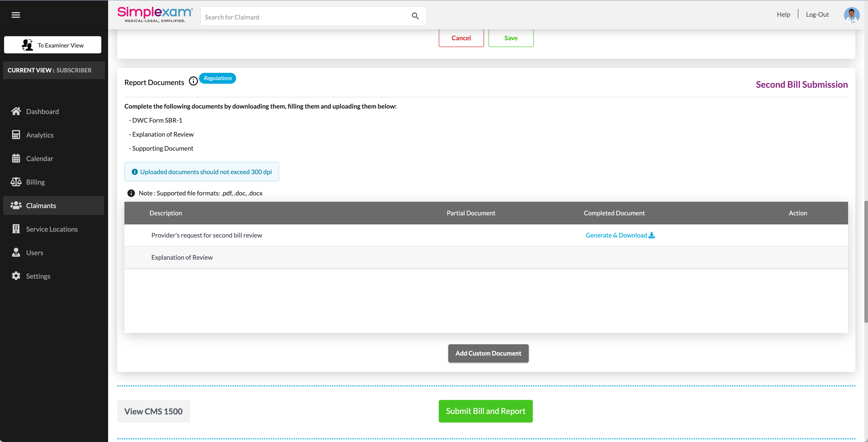
Task: Click the Analytics calculator icon
Action: click(x=16, y=135)
